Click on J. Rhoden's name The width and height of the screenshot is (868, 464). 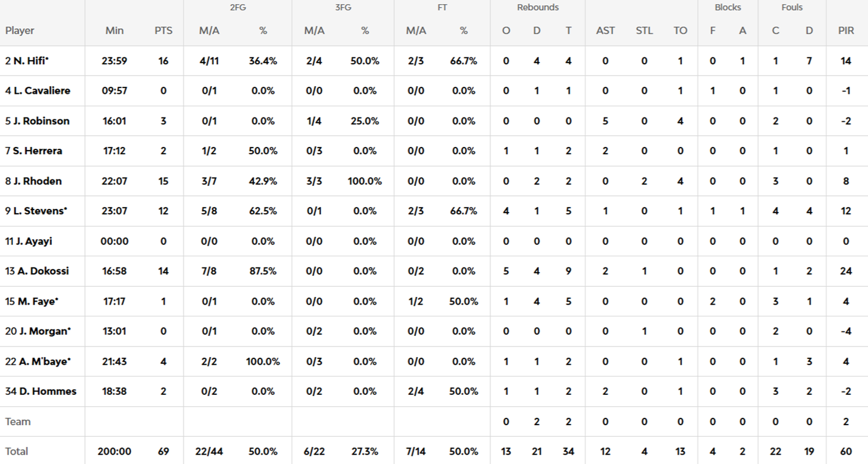pyautogui.click(x=37, y=181)
